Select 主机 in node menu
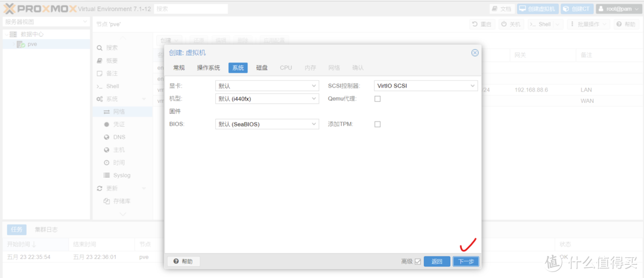This screenshot has height=278, width=644. coord(122,149)
